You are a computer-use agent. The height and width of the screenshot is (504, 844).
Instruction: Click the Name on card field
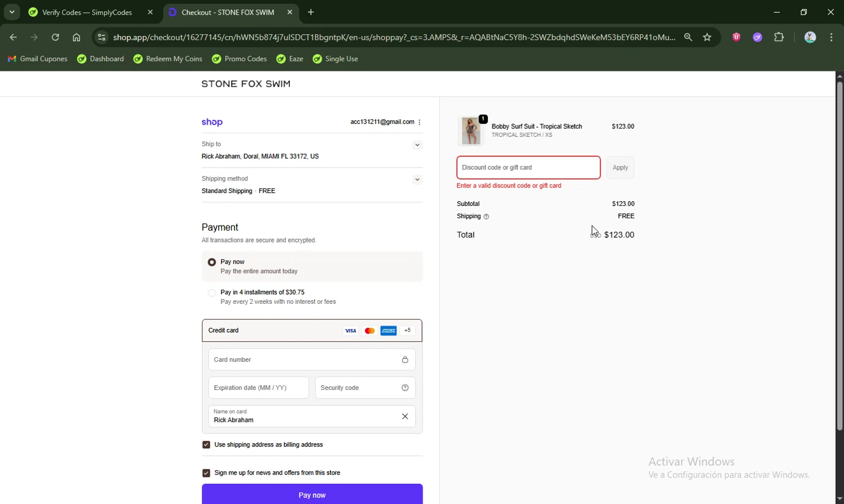click(312, 416)
